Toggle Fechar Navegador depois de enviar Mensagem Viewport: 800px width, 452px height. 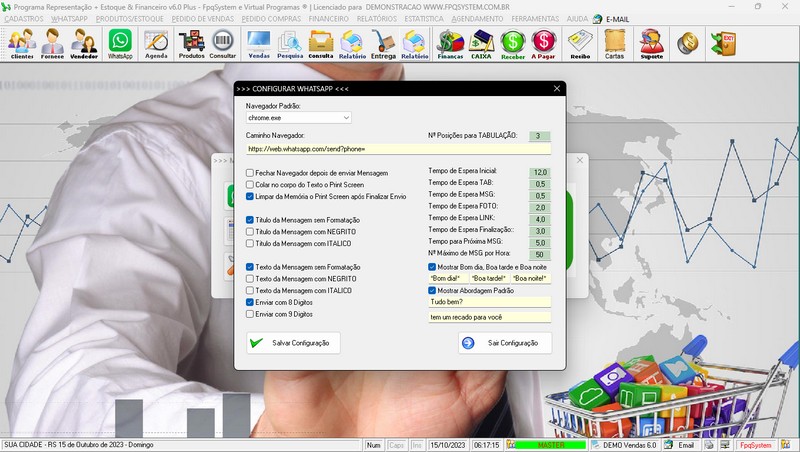pyautogui.click(x=249, y=173)
